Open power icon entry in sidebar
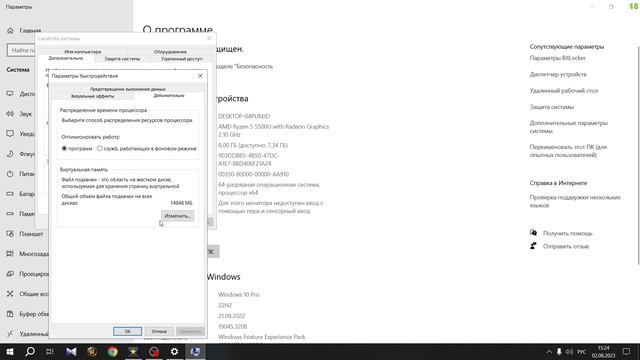 coord(10,173)
